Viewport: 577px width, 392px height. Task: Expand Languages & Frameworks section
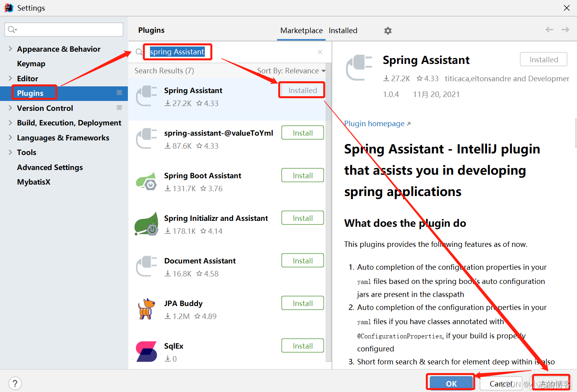10,138
